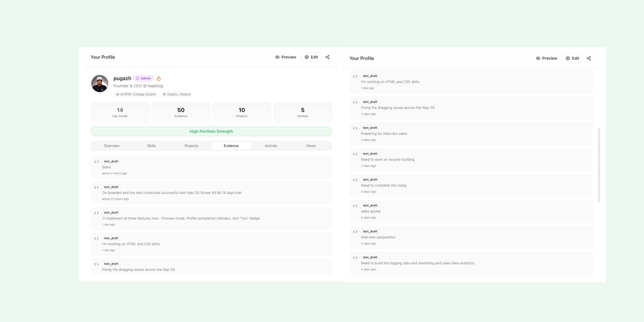Click the code icon beside the Sales evidence
Viewport: 644px width, 322px height.
tap(96, 162)
